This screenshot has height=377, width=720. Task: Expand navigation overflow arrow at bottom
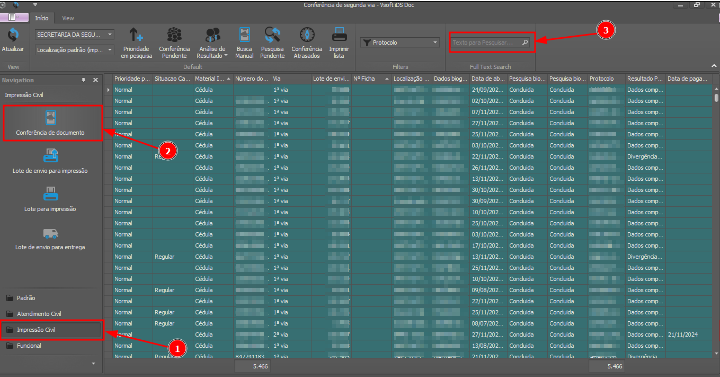tap(94, 364)
